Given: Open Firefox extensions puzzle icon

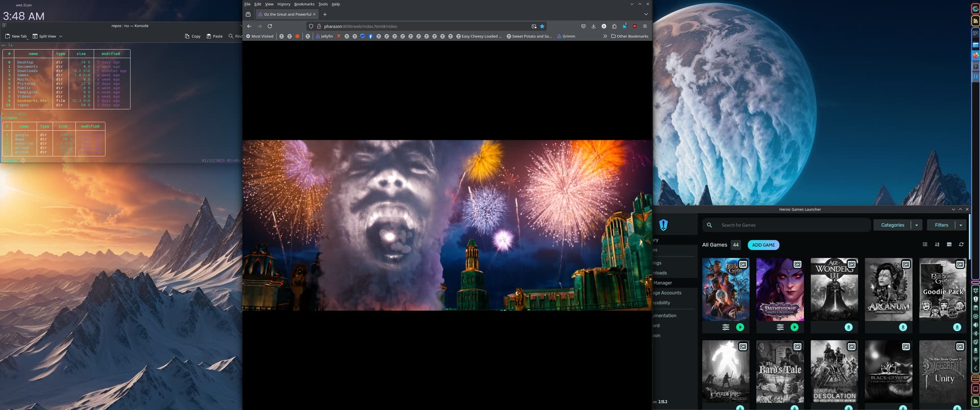Looking at the screenshot, I should (x=614, y=27).
